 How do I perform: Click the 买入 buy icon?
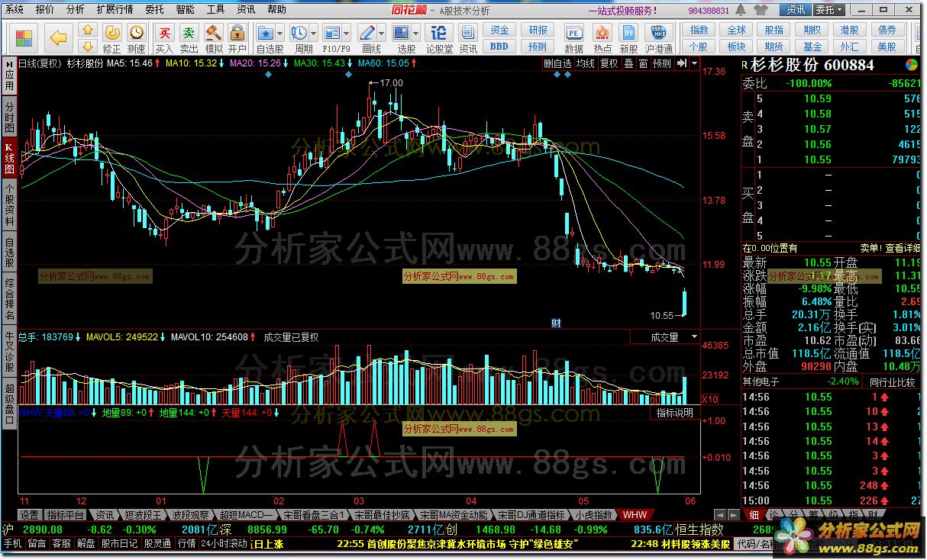click(x=164, y=38)
